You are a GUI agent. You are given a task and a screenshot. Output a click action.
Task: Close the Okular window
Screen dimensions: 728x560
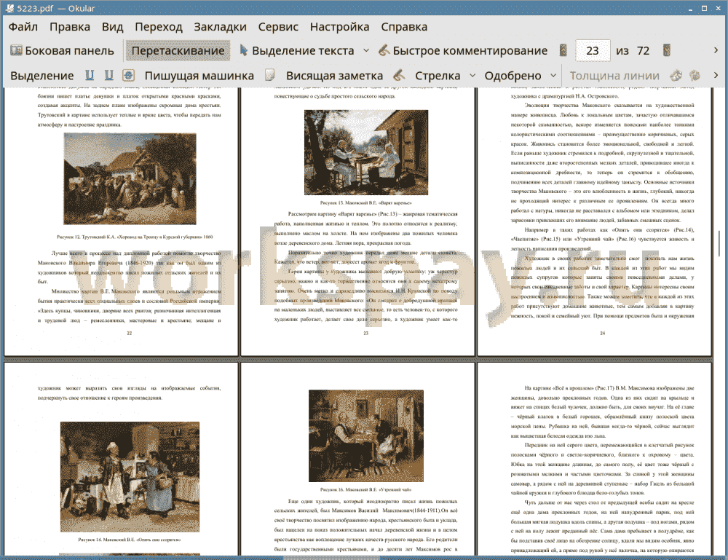click(x=718, y=8)
